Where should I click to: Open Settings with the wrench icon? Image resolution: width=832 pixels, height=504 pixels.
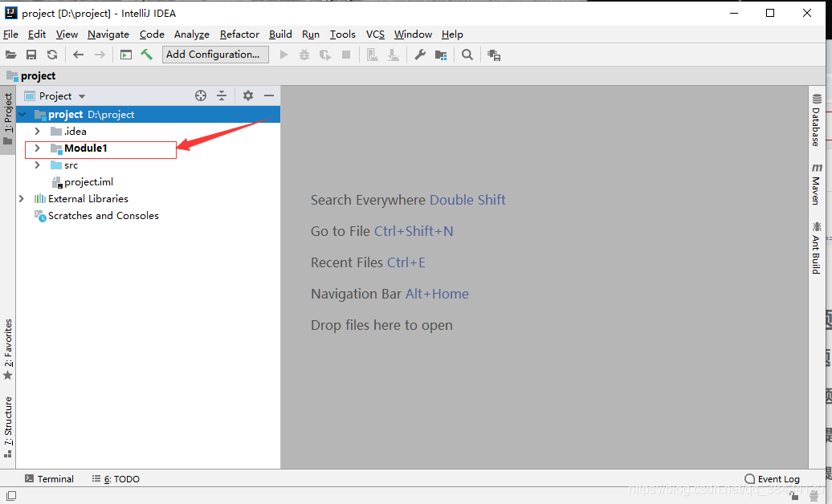pos(420,55)
